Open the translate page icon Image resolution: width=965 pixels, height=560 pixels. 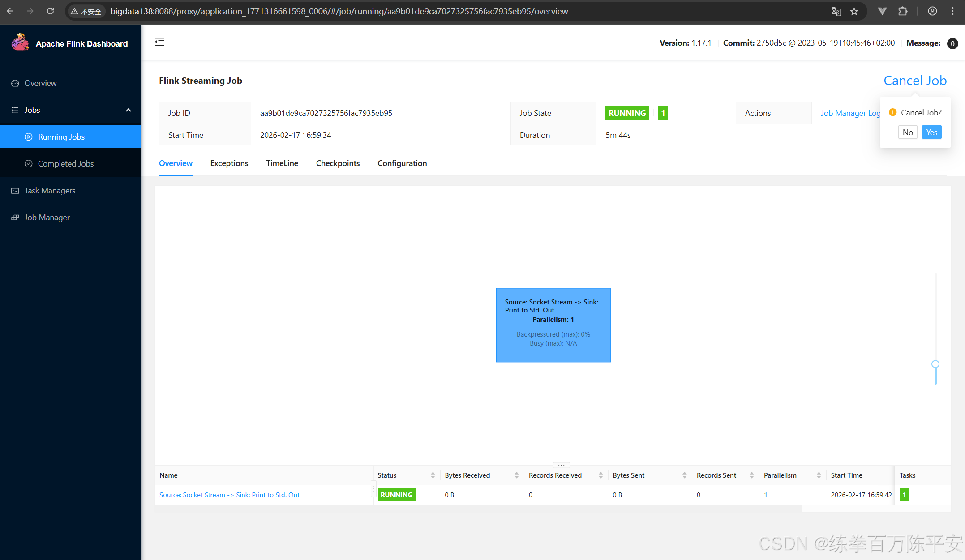[x=836, y=11]
